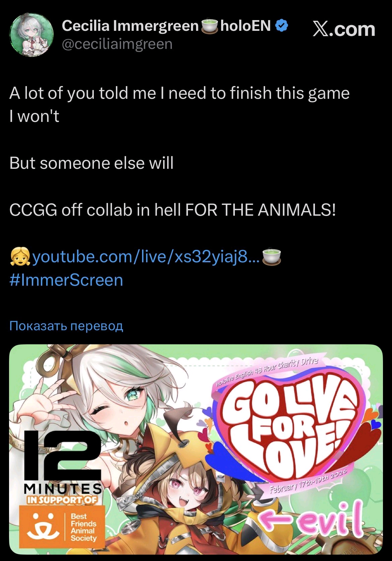The image size is (392, 561).
Task: Tap the X.com logo
Action: tap(344, 29)
